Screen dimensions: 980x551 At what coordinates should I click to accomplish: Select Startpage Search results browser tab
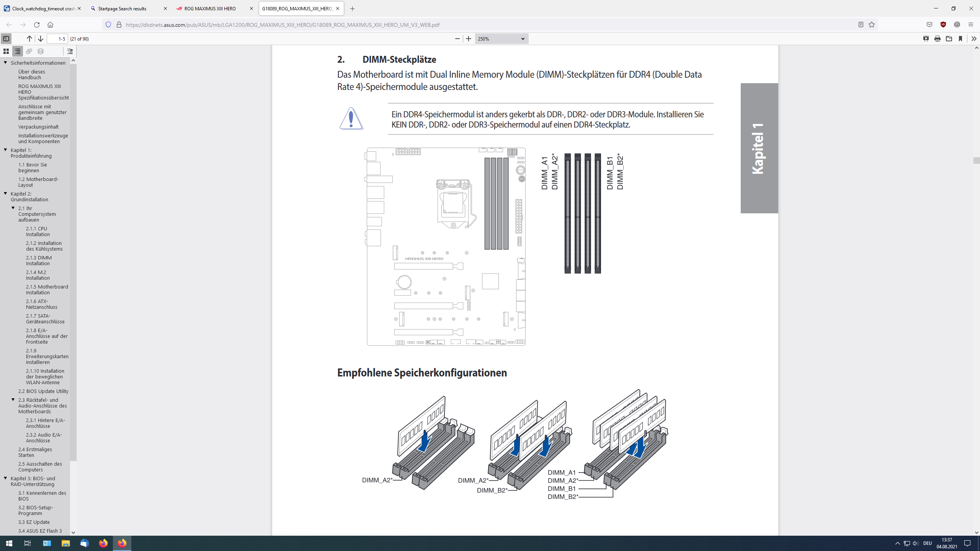[128, 8]
